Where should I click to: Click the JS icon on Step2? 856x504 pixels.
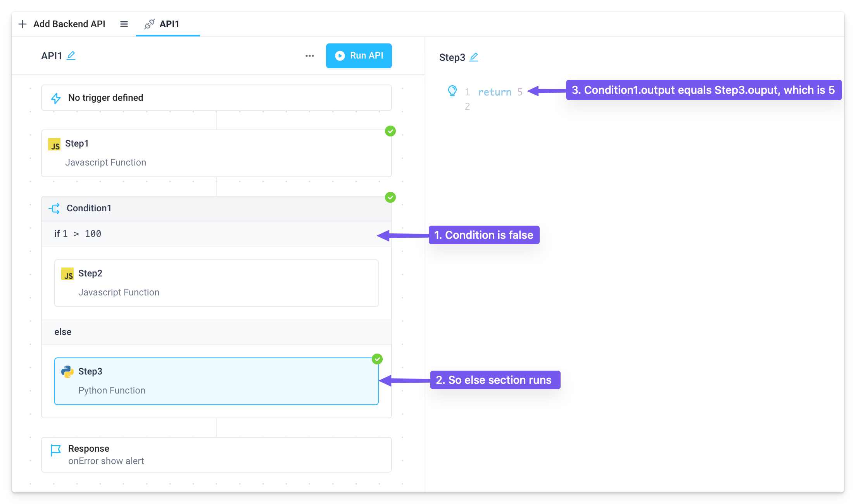tap(68, 274)
